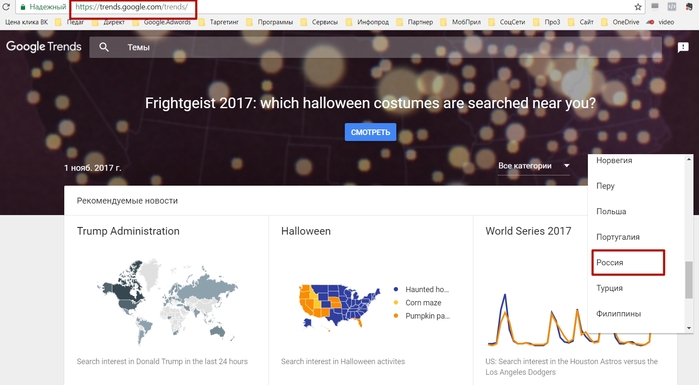Open the Педаг bookmark folder

70,22
